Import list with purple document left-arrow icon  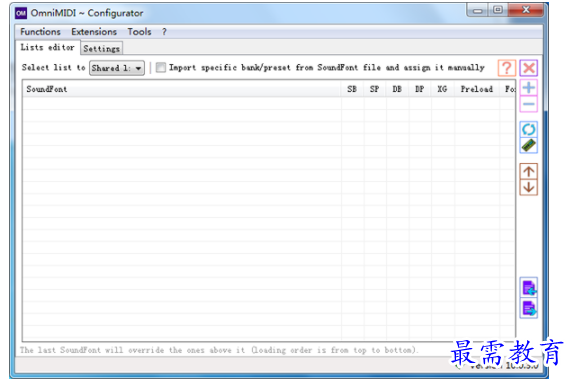pos(529,288)
